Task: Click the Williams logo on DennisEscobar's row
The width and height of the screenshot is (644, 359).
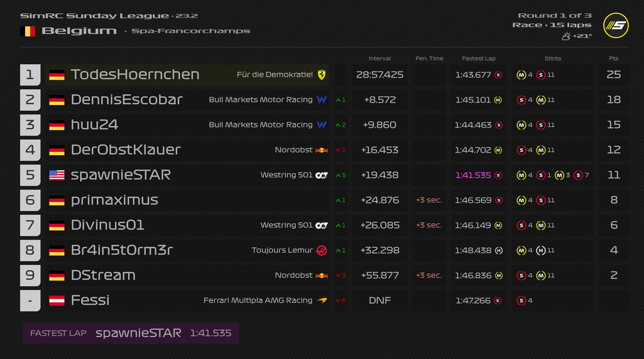Action: pos(322,100)
